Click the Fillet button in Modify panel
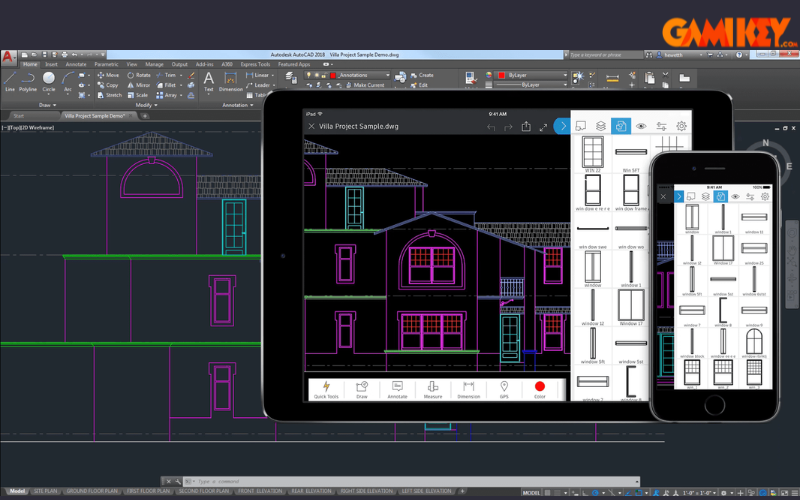 [x=166, y=85]
